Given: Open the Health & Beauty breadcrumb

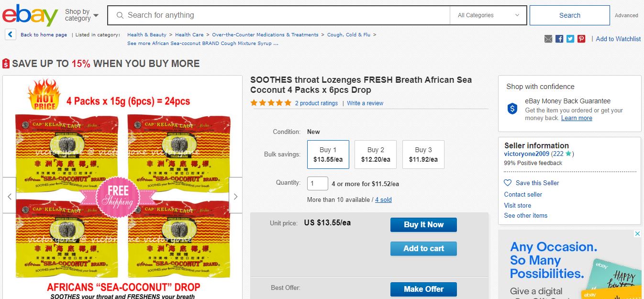Looking at the screenshot, I should point(146,34).
